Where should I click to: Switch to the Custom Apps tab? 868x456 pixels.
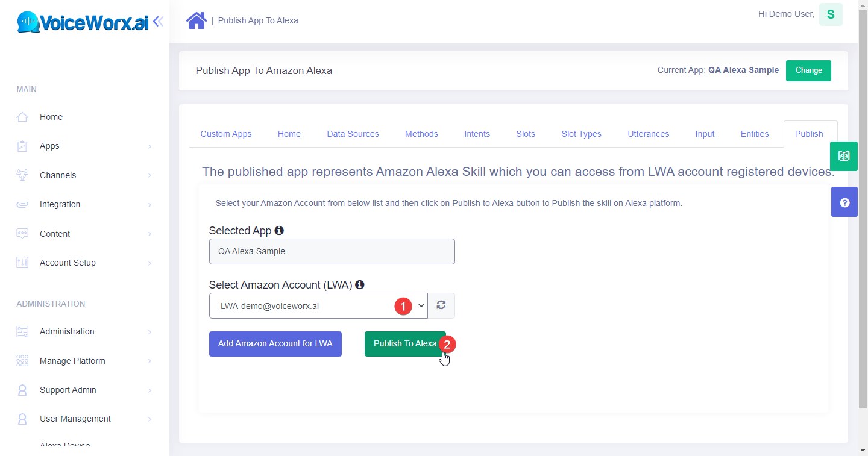click(x=226, y=134)
